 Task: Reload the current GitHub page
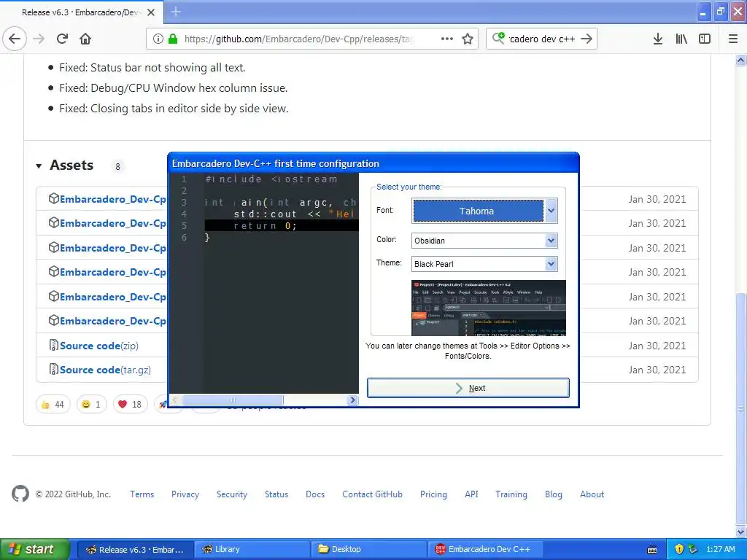(62, 39)
